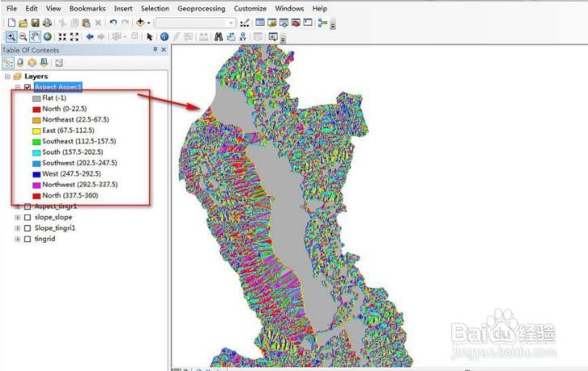
Task: Open the Add Data dropdown arrow
Action: pos(148,23)
